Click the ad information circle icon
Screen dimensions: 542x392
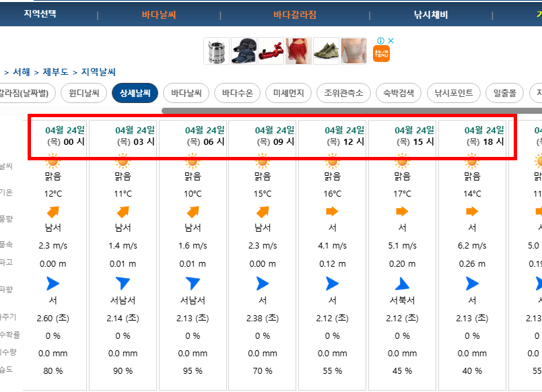pyautogui.click(x=380, y=40)
